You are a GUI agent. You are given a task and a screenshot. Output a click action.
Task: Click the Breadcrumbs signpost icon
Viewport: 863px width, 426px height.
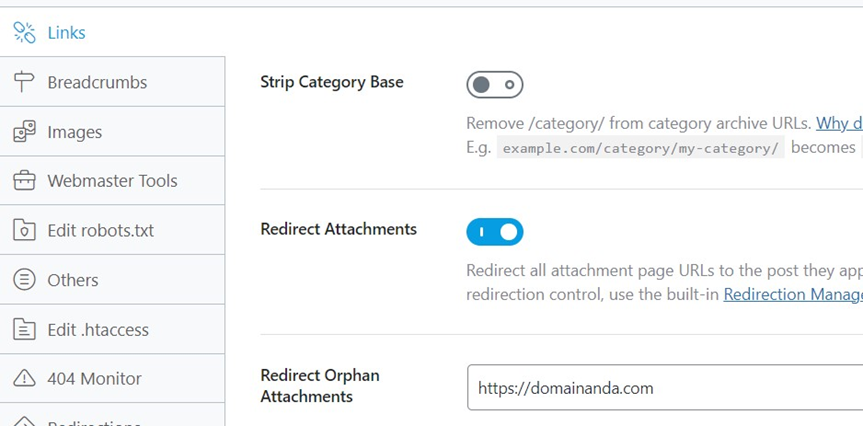(x=24, y=82)
